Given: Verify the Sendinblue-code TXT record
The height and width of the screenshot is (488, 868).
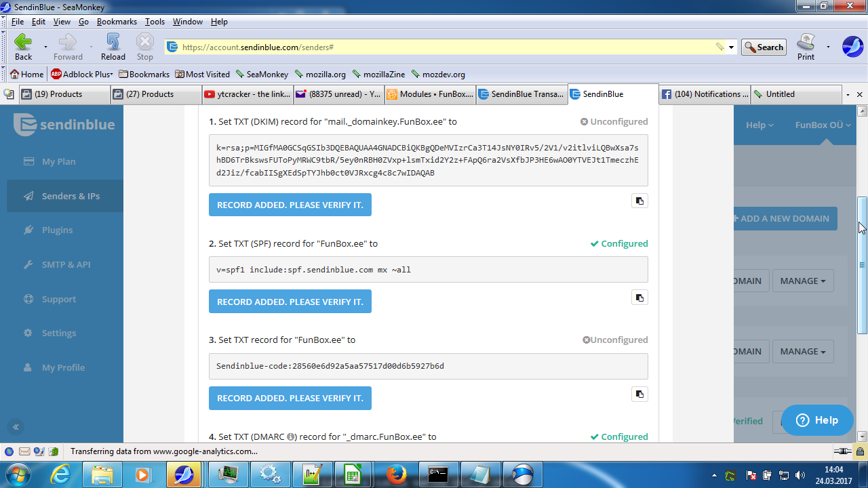Looking at the screenshot, I should [290, 398].
